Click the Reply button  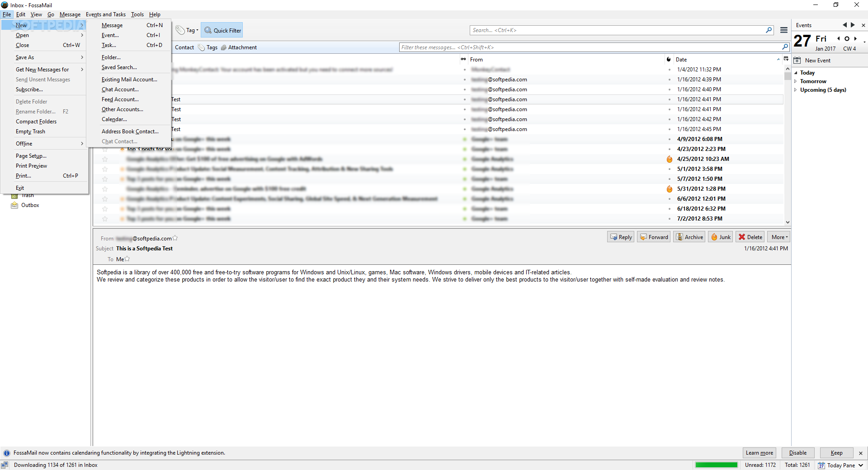pyautogui.click(x=621, y=237)
